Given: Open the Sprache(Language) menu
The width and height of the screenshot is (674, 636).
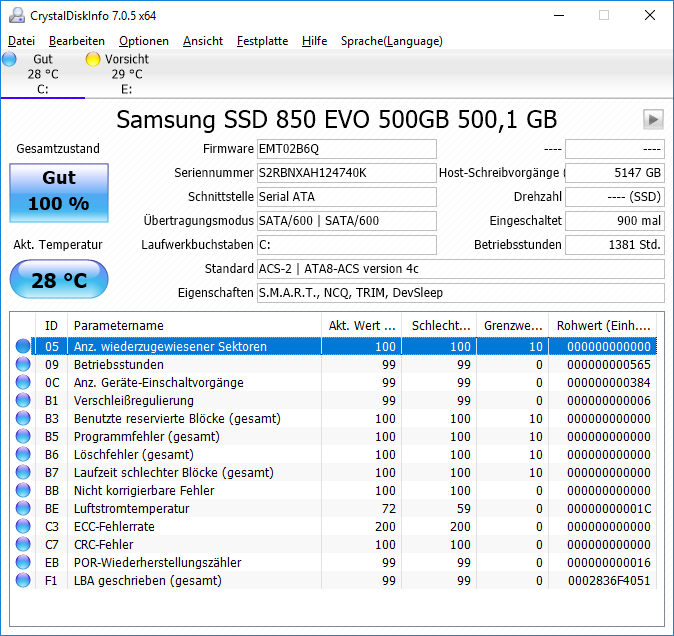Looking at the screenshot, I should coord(392,41).
